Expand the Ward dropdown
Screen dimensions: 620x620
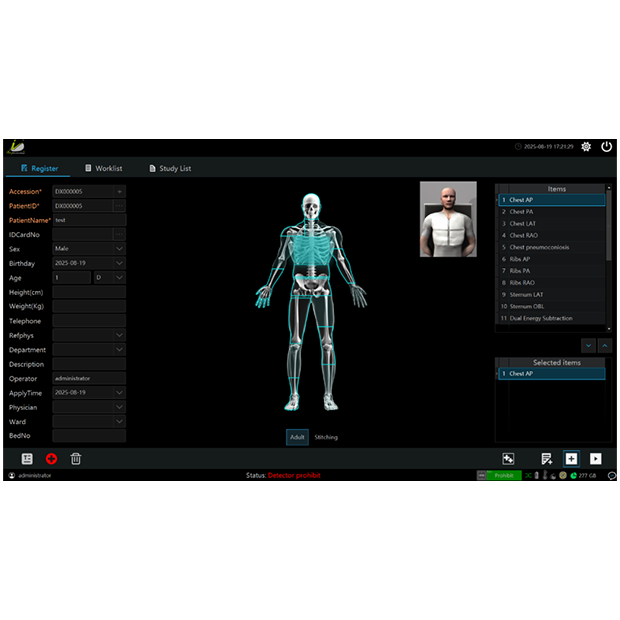(x=119, y=422)
